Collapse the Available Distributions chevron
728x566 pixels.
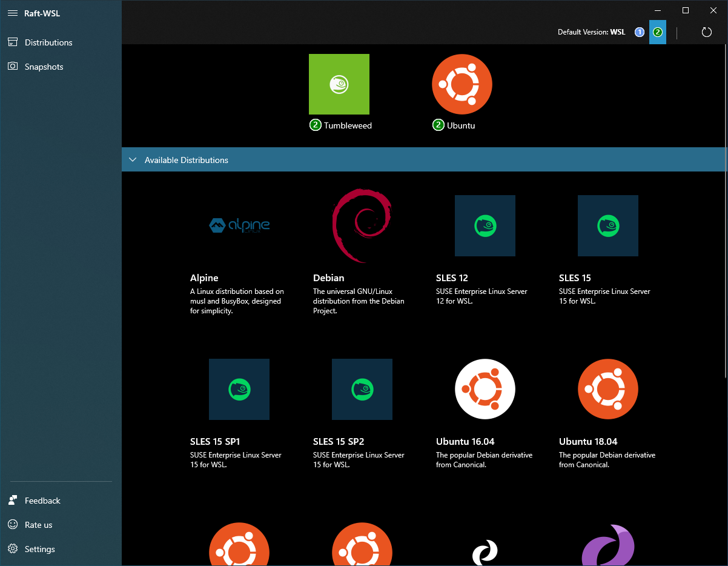tap(133, 160)
